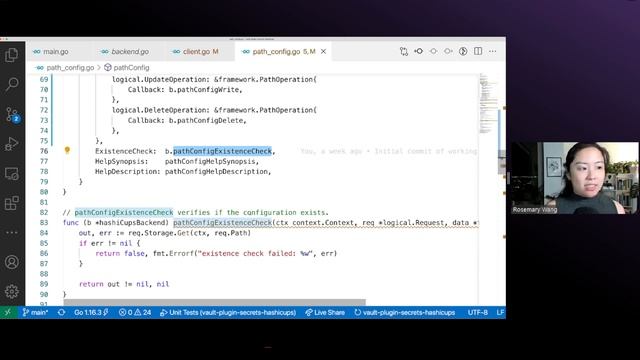
Task: Open the Extensions view
Action: (x=12, y=203)
